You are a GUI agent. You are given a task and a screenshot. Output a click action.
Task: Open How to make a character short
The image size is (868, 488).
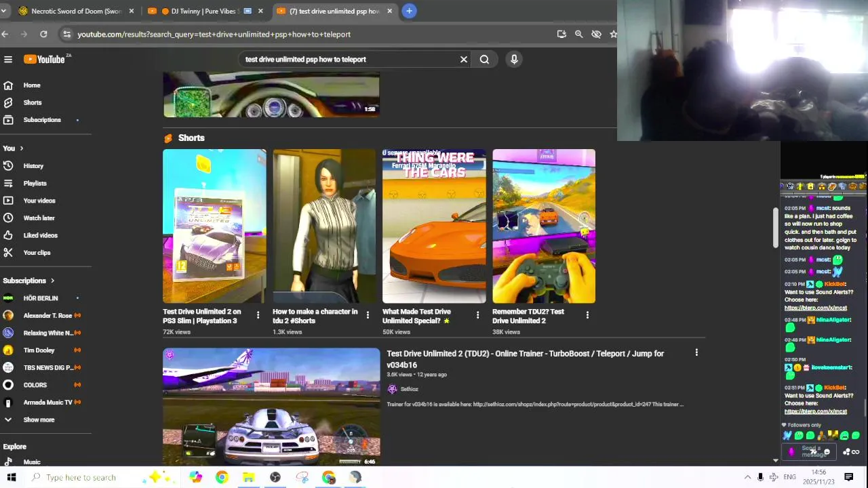tap(324, 226)
